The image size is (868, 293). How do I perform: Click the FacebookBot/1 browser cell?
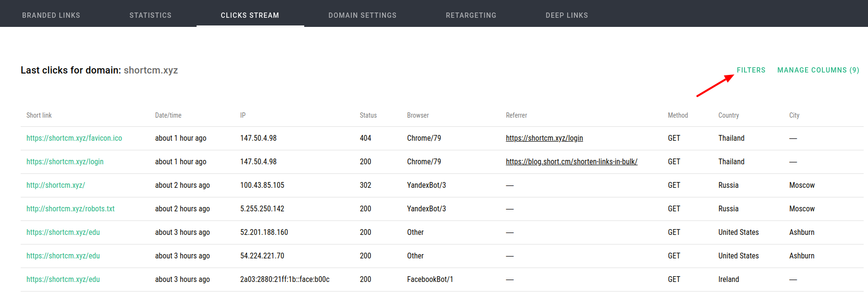(x=430, y=280)
